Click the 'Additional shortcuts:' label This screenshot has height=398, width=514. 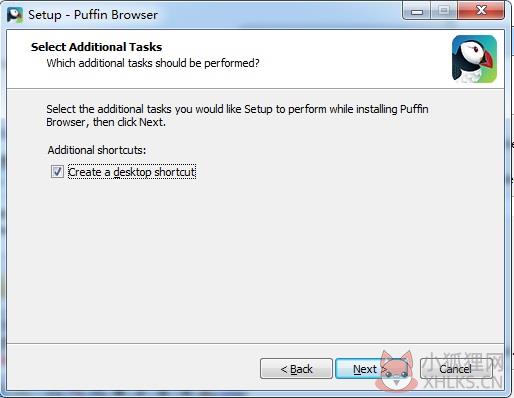(x=97, y=150)
